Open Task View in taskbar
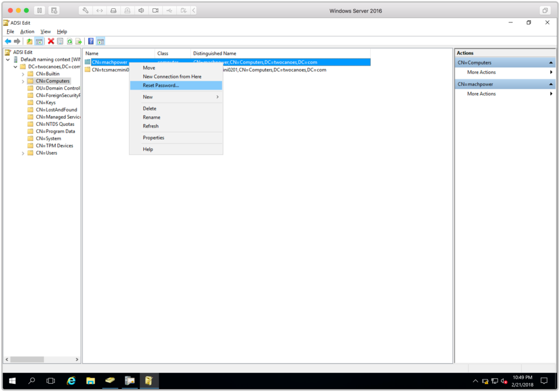Image resolution: width=560 pixels, height=392 pixels. click(x=51, y=381)
